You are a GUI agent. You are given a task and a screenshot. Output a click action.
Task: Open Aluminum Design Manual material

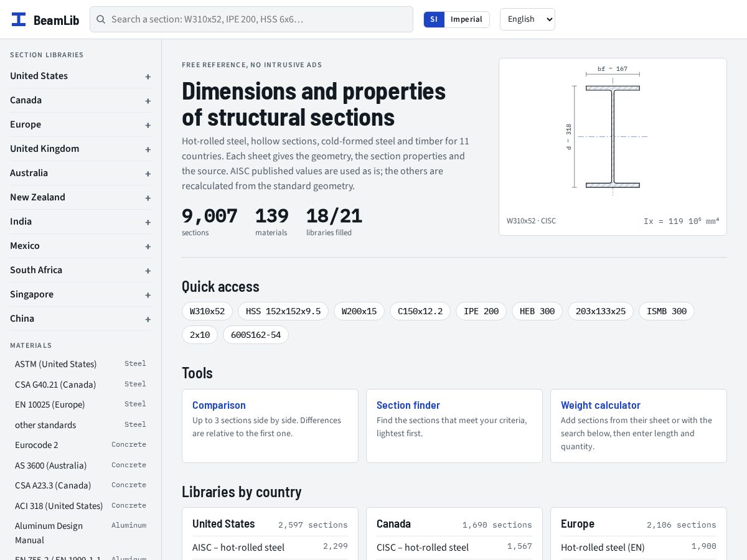(81, 533)
